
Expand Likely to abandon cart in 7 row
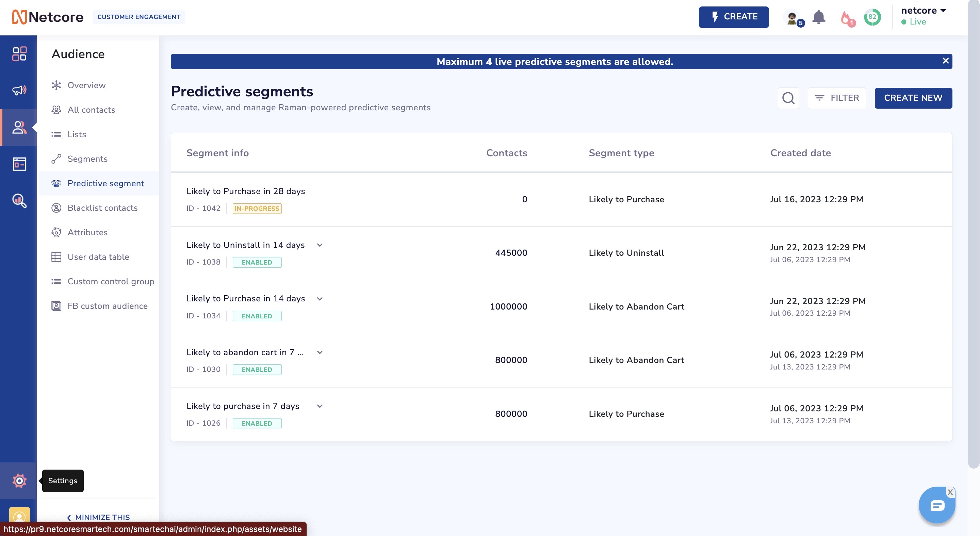pyautogui.click(x=320, y=352)
